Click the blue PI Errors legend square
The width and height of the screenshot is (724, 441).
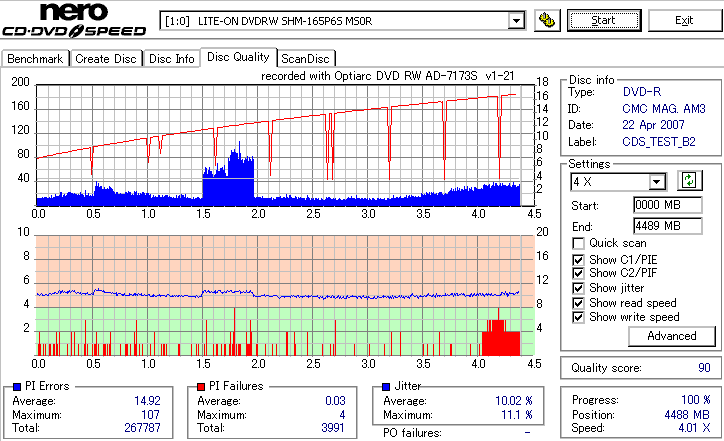(17, 387)
